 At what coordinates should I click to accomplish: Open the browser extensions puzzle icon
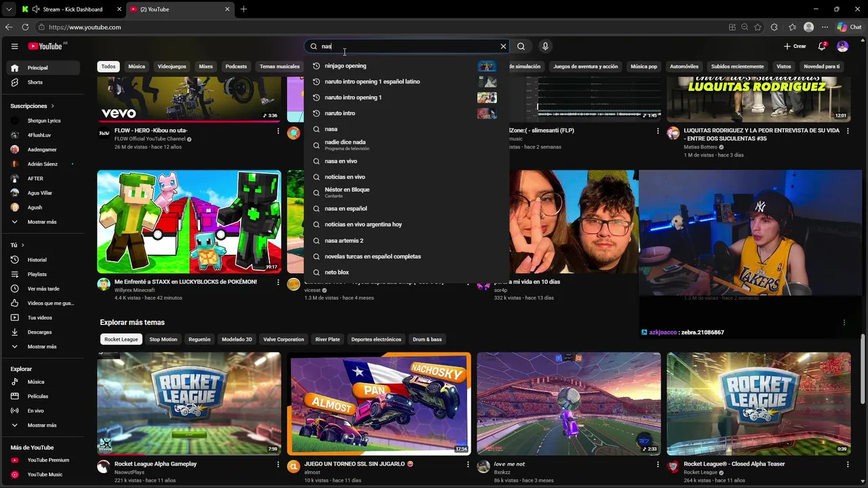click(x=774, y=27)
